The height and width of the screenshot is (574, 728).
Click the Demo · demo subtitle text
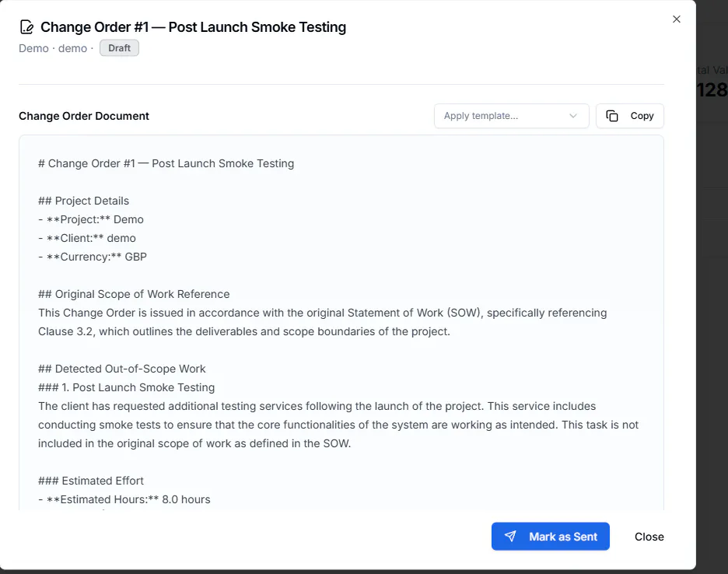[x=53, y=48]
